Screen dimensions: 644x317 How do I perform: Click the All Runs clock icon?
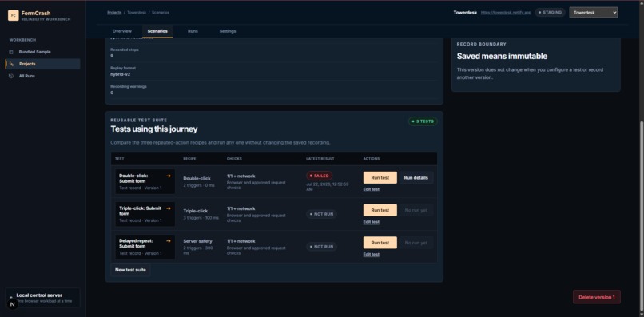click(x=11, y=76)
